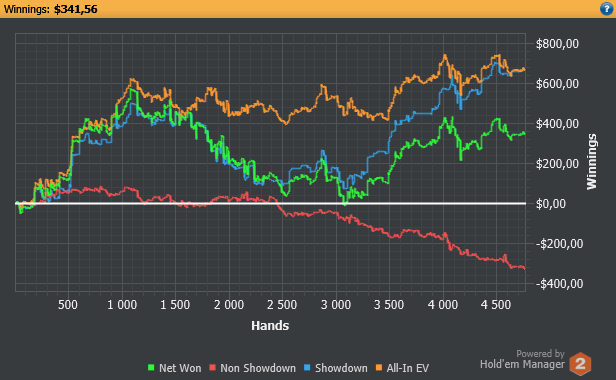Image resolution: width=616 pixels, height=380 pixels.
Task: Click the $0,00 y-axis label
Action: pyautogui.click(x=551, y=204)
